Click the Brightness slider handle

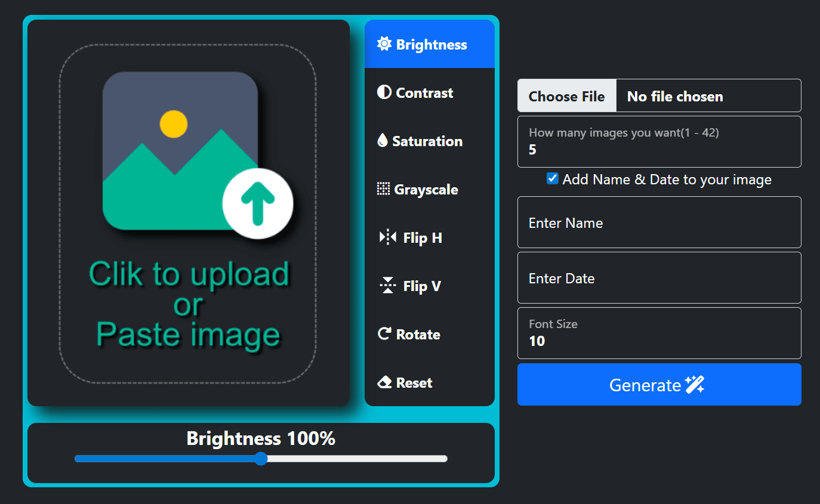coord(261,458)
